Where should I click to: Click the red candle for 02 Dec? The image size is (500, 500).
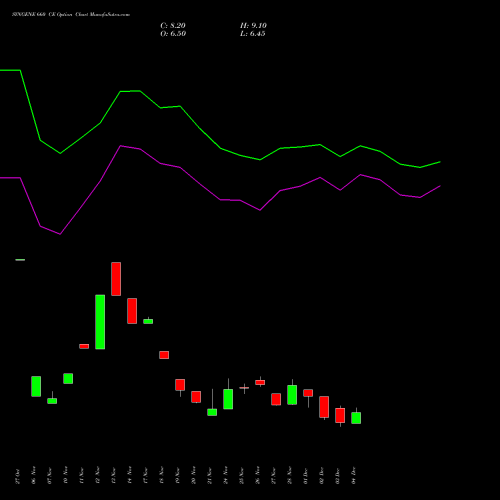(324, 407)
